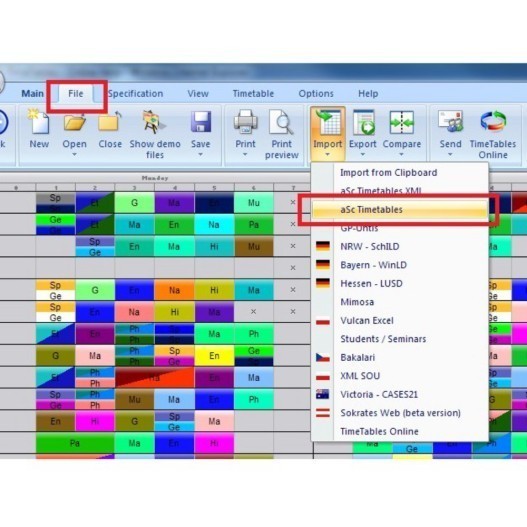
Task: Choose Sokrates Web (beta version)
Action: click(x=400, y=413)
